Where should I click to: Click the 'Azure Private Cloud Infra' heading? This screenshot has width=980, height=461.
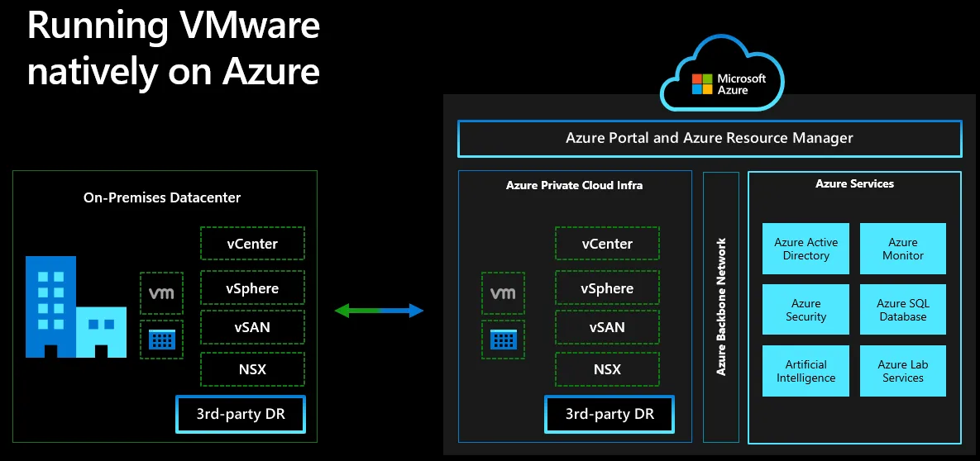click(x=574, y=186)
